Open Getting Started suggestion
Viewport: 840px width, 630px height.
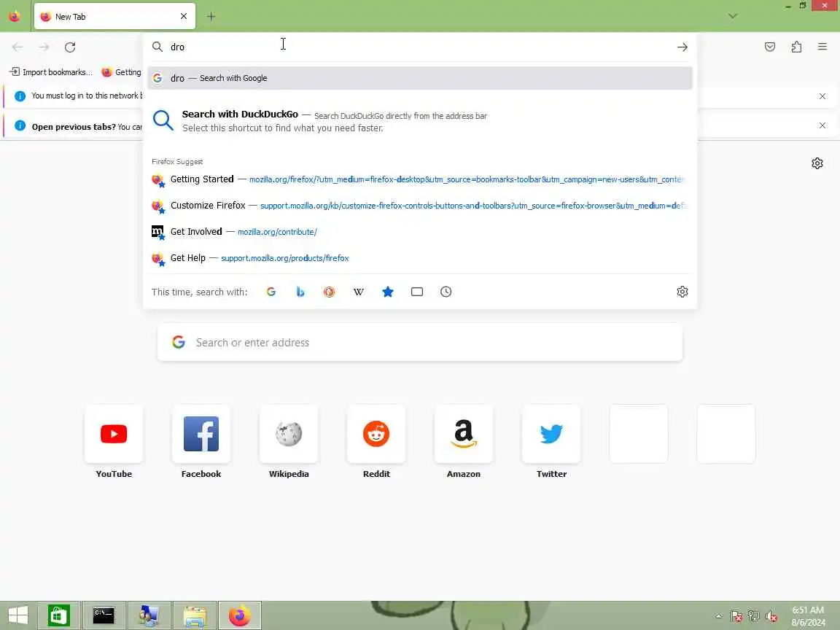pyautogui.click(x=420, y=179)
